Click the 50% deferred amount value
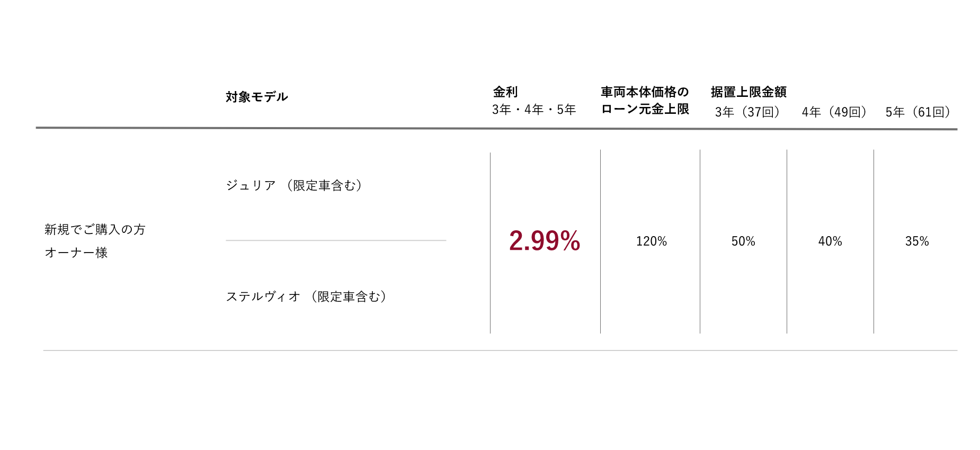The width and height of the screenshot is (980, 450). 743,241
